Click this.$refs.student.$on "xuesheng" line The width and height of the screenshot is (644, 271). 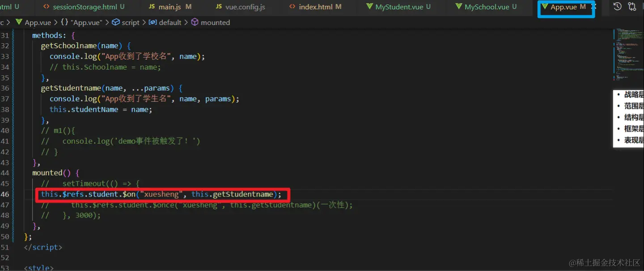pos(161,194)
